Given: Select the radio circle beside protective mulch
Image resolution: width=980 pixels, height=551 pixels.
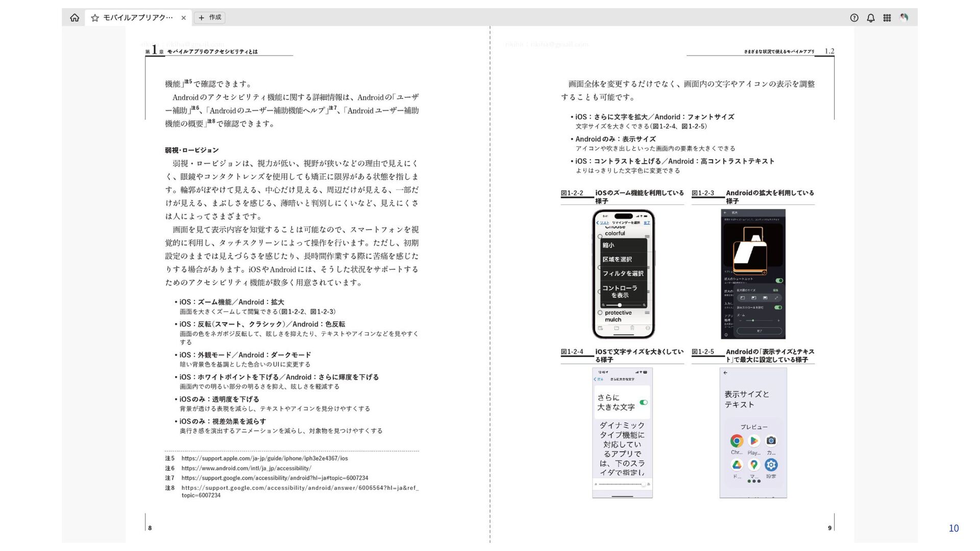Looking at the screenshot, I should click(x=600, y=313).
